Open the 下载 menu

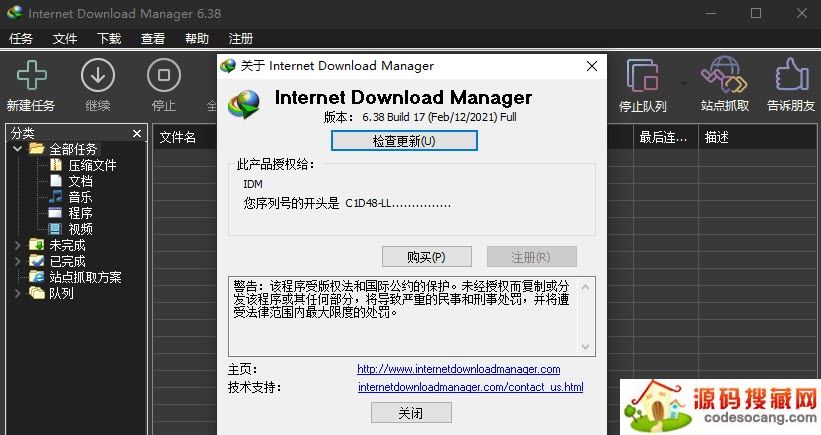point(109,38)
